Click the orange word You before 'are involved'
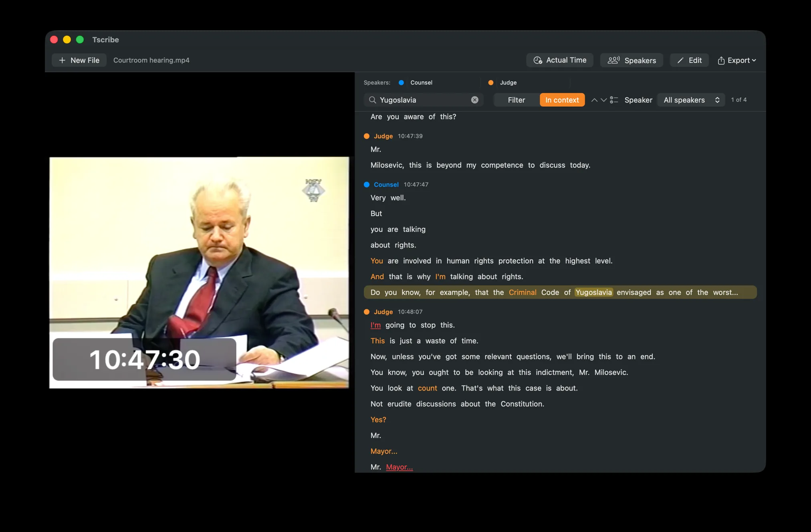 coord(377,261)
